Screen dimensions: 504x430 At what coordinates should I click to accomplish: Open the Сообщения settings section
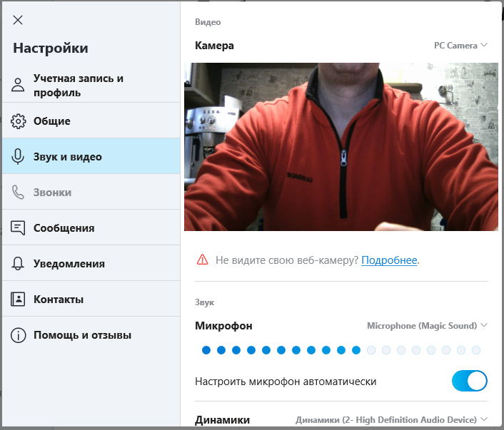91,227
